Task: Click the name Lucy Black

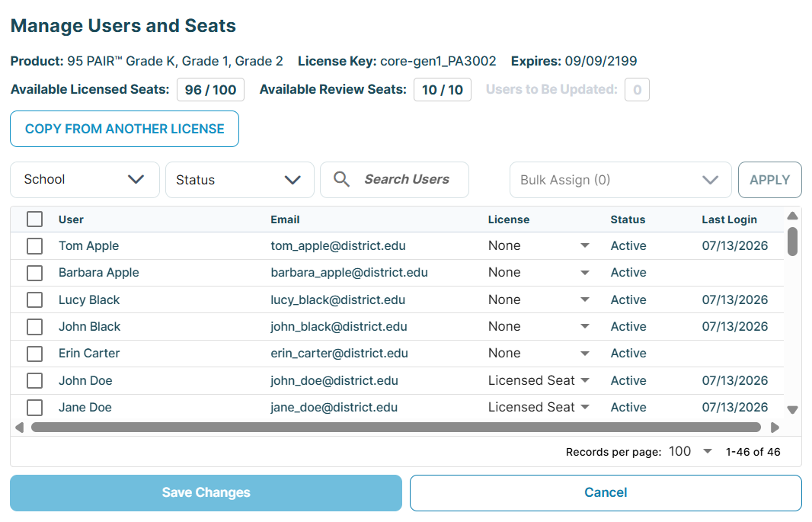Action: pos(89,299)
